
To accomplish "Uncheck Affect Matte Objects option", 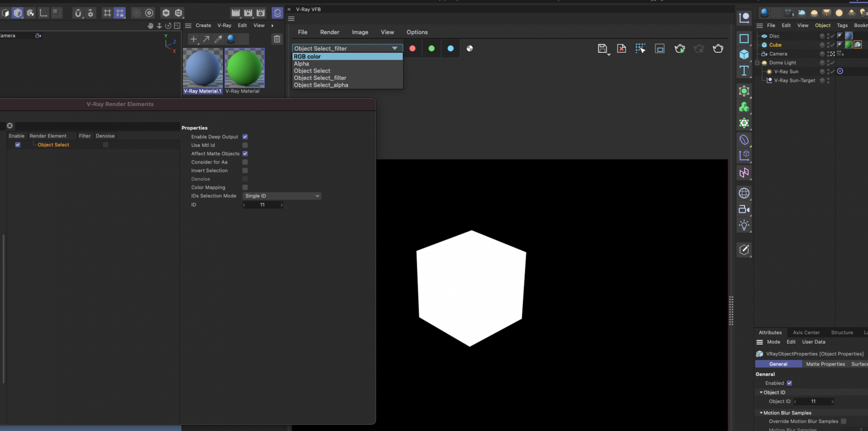I will (x=245, y=154).
